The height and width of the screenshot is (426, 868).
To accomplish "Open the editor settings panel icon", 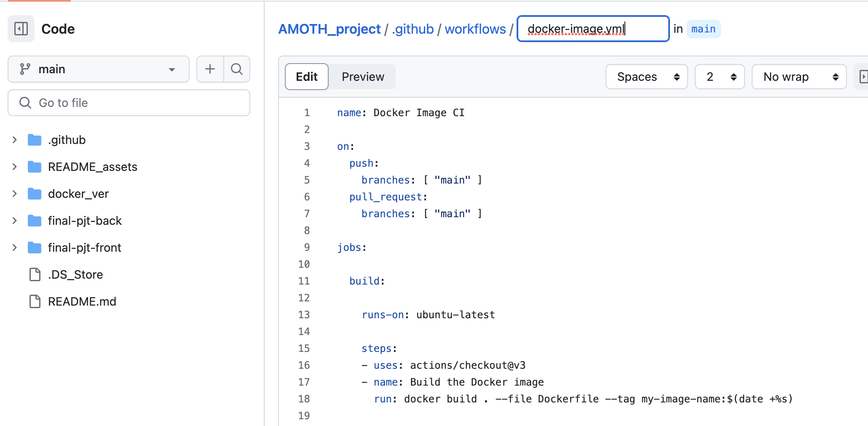I will pyautogui.click(x=864, y=77).
